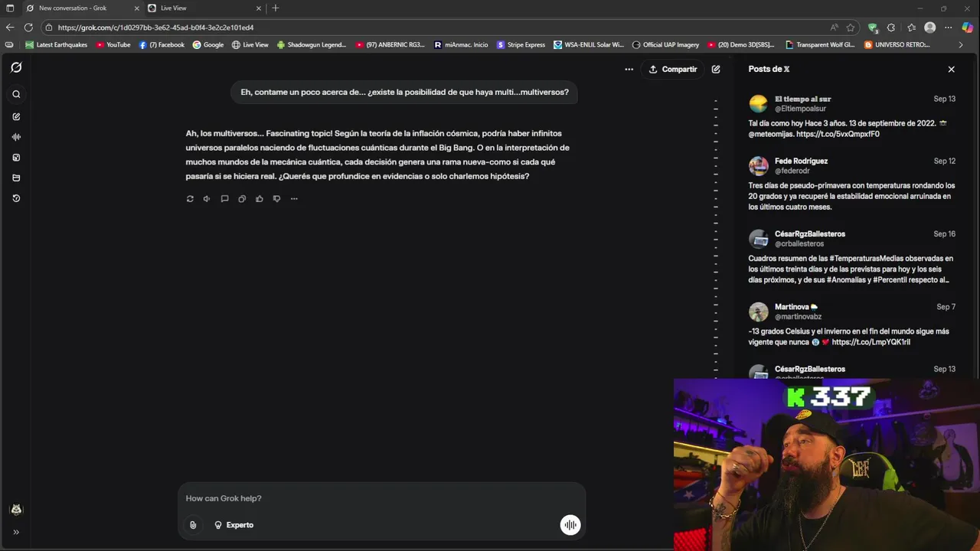Image resolution: width=980 pixels, height=551 pixels.
Task: Open YouTube bookmark
Action: [x=113, y=44]
